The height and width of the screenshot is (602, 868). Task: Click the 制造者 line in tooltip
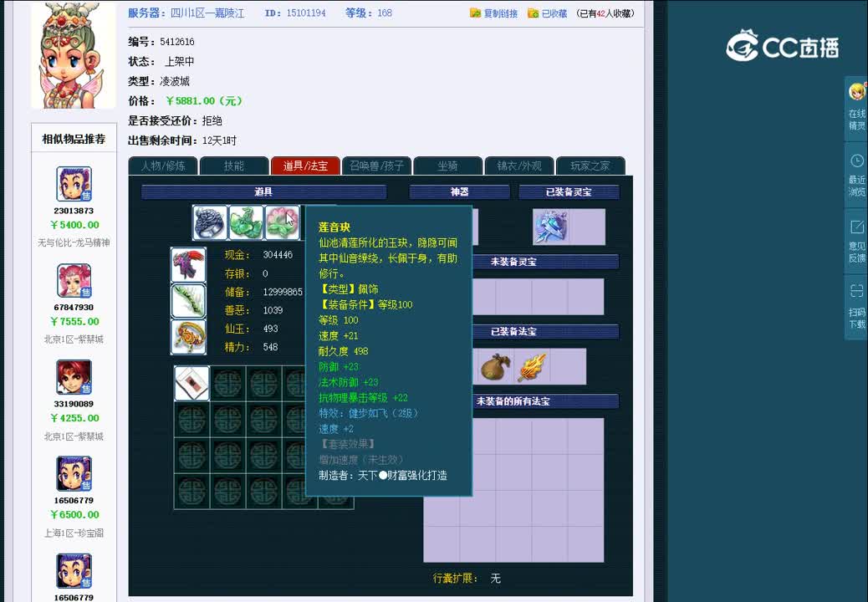pyautogui.click(x=382, y=475)
